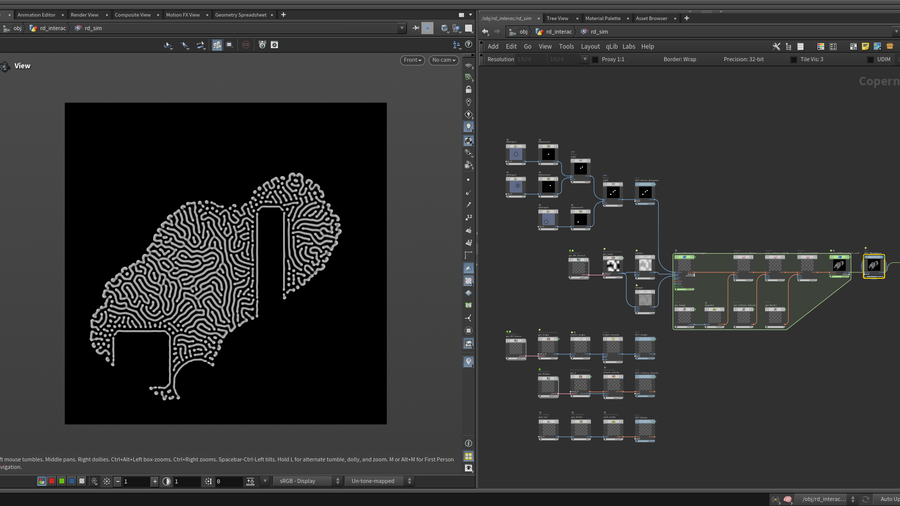Open the Layout menu
This screenshot has height=506, width=900.
point(590,47)
